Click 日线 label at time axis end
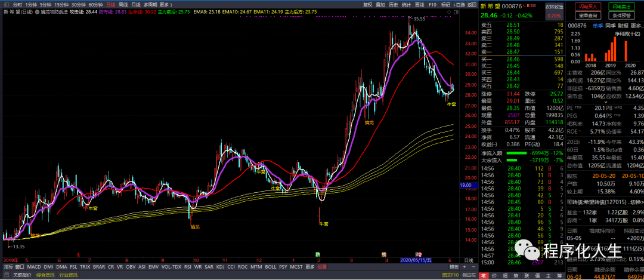This screenshot has height=280, width=644. click(468, 260)
